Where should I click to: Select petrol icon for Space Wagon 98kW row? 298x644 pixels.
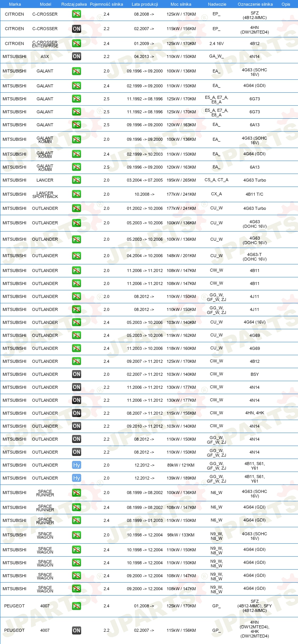coord(77,535)
